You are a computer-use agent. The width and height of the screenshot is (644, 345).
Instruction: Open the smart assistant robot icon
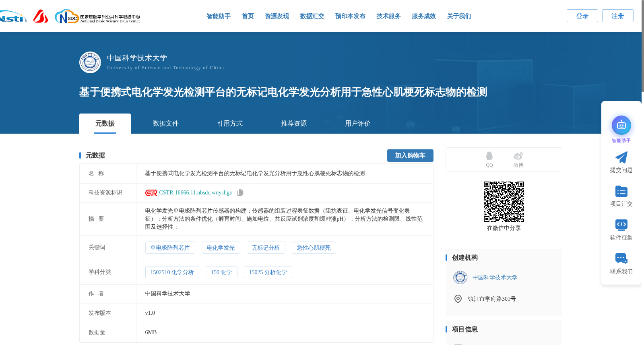pos(621,125)
